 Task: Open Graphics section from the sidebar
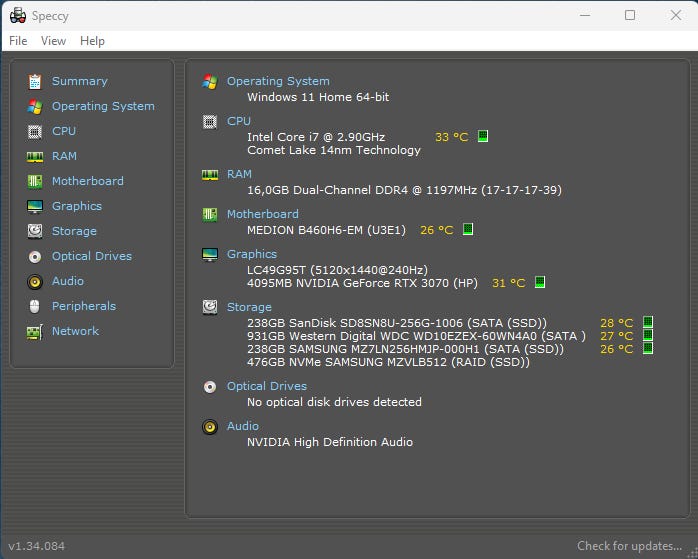pos(77,206)
